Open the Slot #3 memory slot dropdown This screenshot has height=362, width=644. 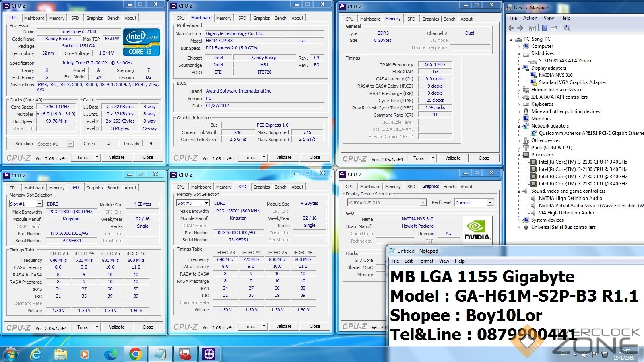pos(206,203)
